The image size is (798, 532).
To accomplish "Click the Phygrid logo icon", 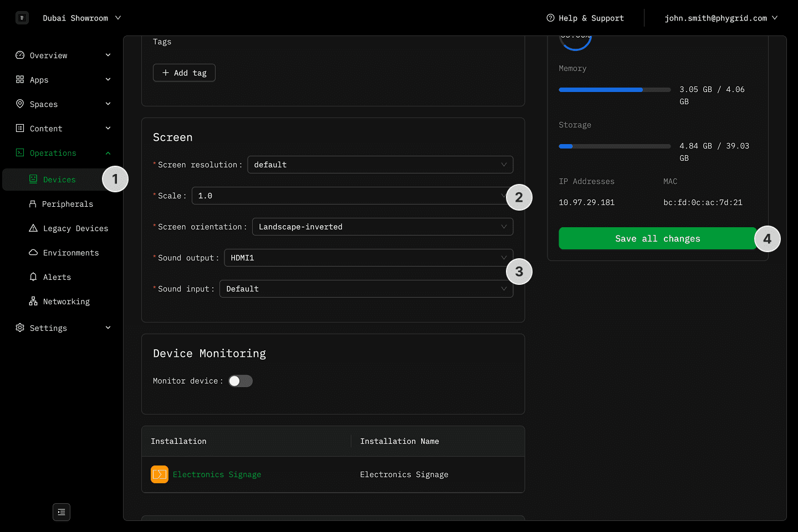I will (22, 18).
